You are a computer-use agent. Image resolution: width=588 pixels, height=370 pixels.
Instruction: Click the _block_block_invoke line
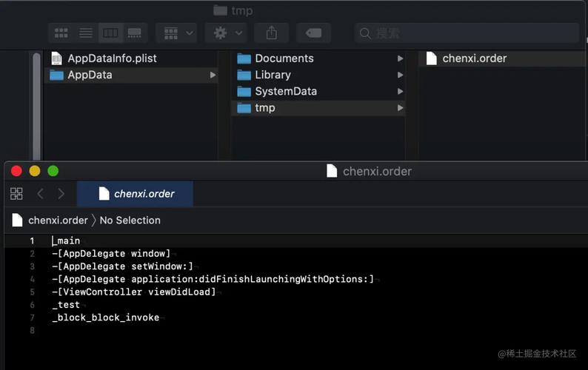[106, 317]
